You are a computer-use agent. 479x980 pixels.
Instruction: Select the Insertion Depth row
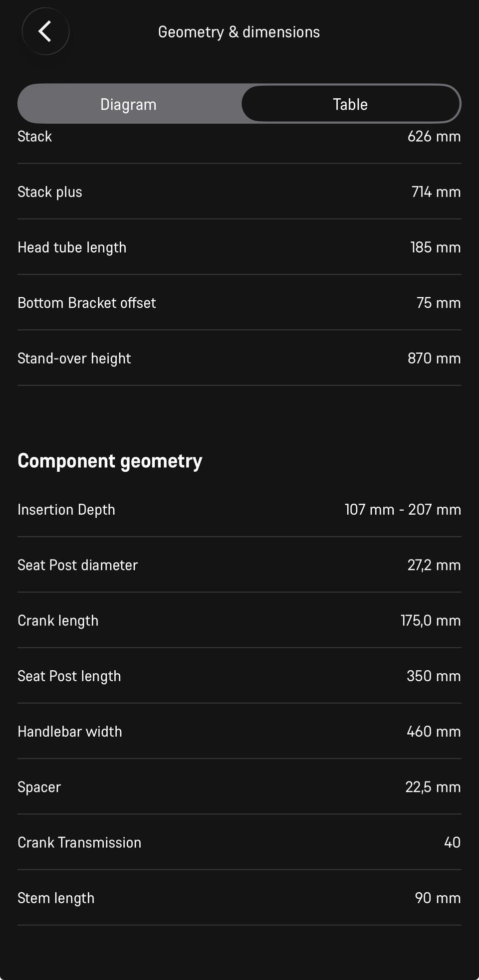click(x=239, y=509)
